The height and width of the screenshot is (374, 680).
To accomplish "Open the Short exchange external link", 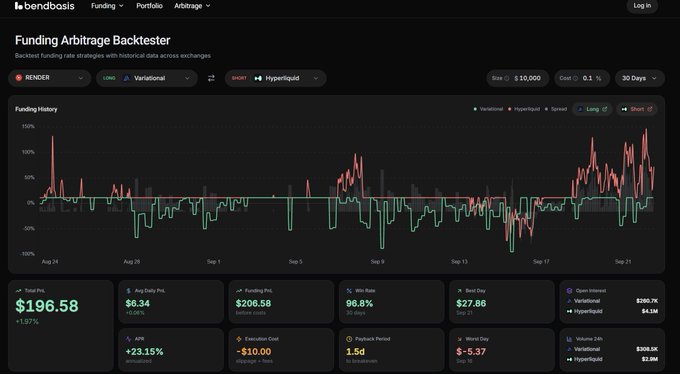I will [637, 109].
